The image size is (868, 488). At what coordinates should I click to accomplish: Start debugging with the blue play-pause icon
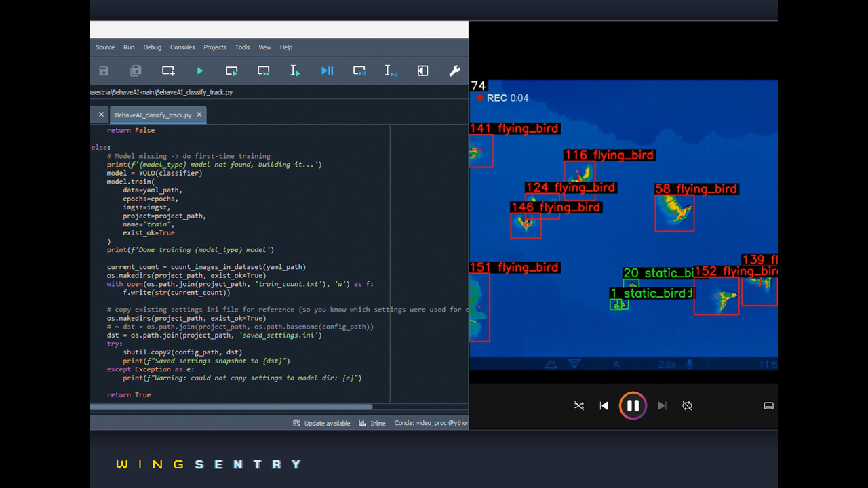327,70
